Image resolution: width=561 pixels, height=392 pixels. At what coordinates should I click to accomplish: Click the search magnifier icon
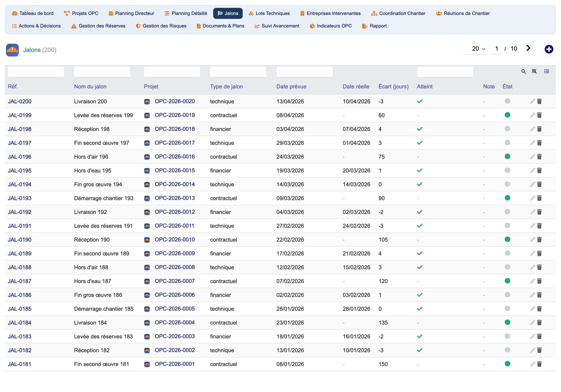tap(524, 71)
